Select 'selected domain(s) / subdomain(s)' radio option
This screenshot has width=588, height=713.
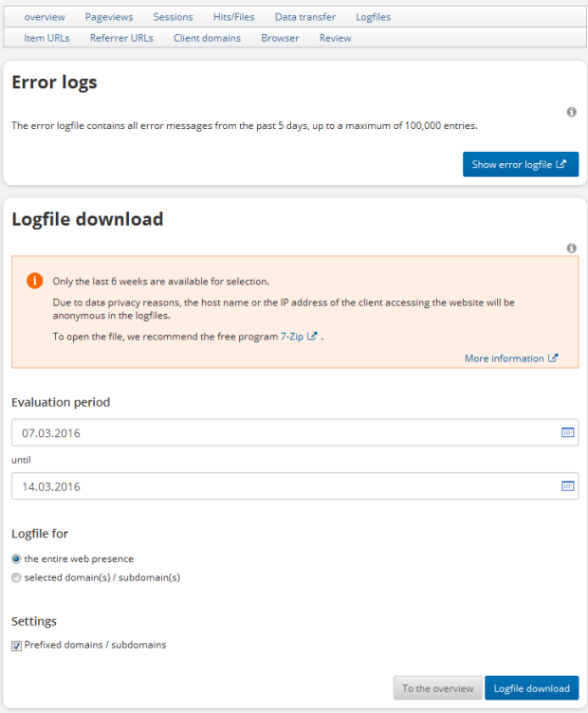(x=16, y=577)
